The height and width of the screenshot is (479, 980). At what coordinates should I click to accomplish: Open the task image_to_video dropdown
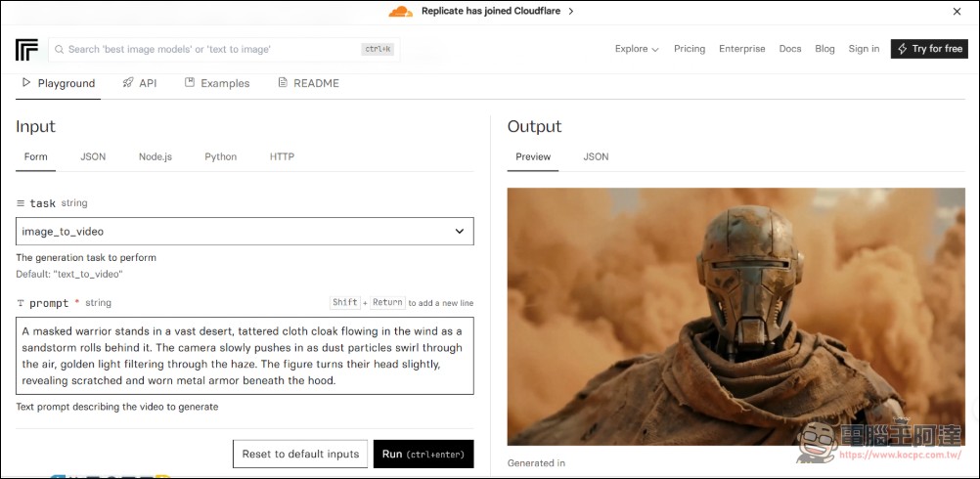coord(245,232)
